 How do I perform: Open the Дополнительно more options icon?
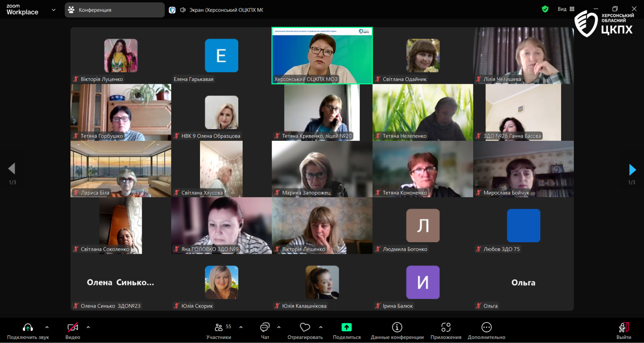[x=486, y=327]
